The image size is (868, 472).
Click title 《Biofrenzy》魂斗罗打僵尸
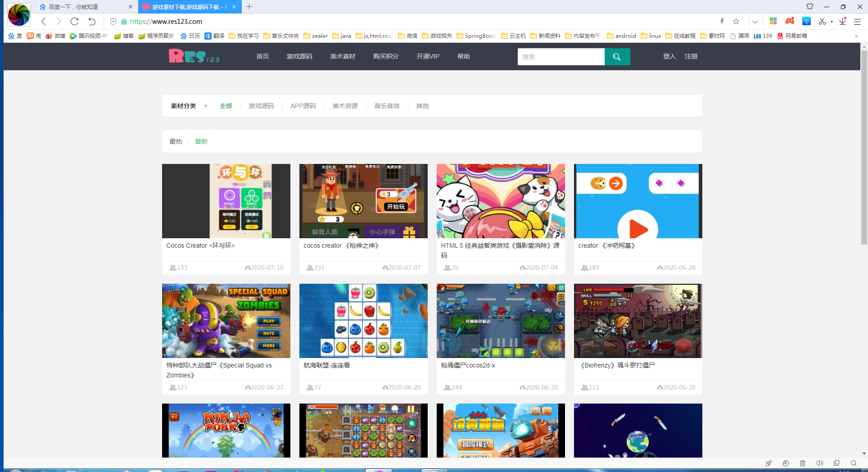click(x=616, y=365)
